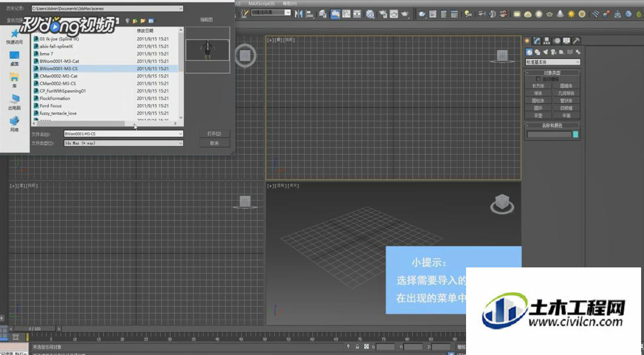Select file BWom0001-M3-Cat
This screenshot has height=355, width=644.
[x=57, y=61]
